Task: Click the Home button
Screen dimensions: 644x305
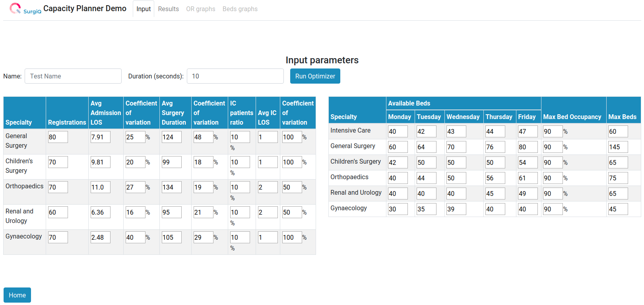Action: (17, 295)
